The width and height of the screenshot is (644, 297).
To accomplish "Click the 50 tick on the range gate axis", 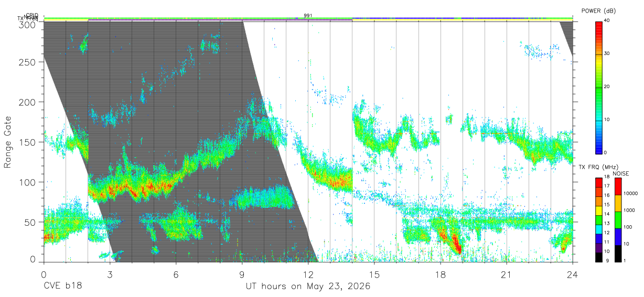I will click(29, 222).
